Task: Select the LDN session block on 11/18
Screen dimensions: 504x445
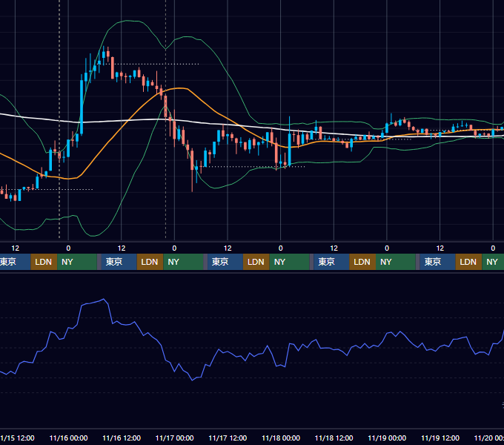Action: [x=362, y=262]
